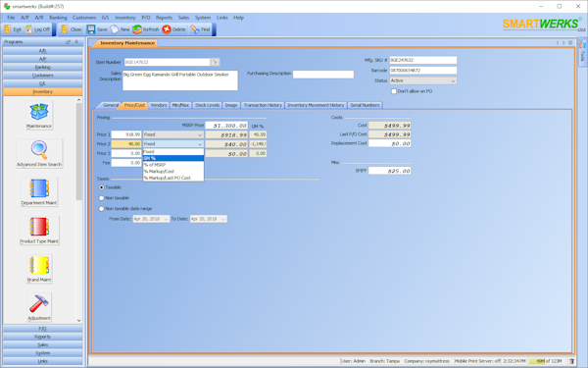The width and height of the screenshot is (588, 368).
Task: Expand the Price 1 Fixed dropdown
Action: 173,134
